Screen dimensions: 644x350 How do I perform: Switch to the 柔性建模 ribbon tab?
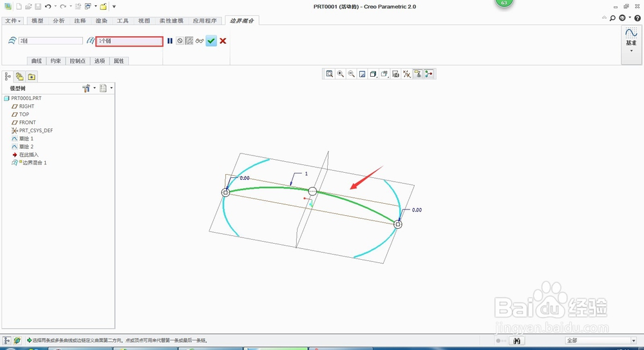[172, 21]
